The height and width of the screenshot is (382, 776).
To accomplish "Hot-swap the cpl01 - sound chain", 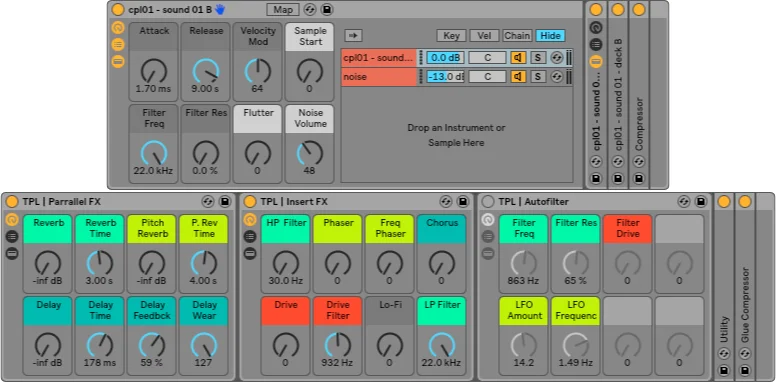I will (x=557, y=58).
